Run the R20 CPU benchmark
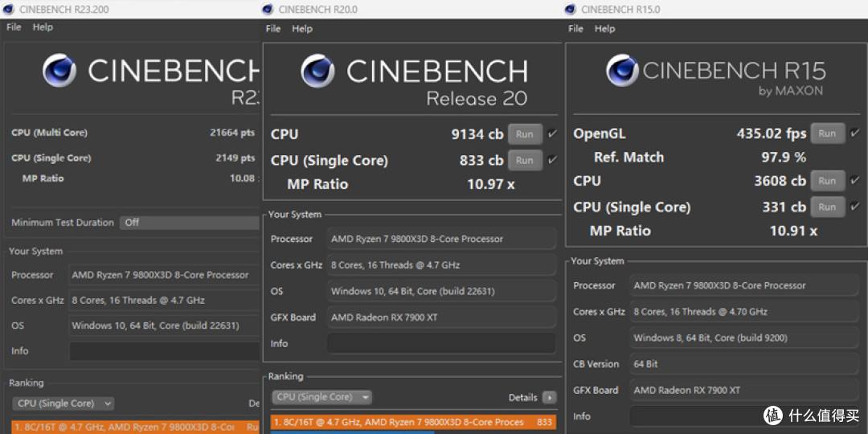This screenshot has height=434, width=868. (525, 134)
